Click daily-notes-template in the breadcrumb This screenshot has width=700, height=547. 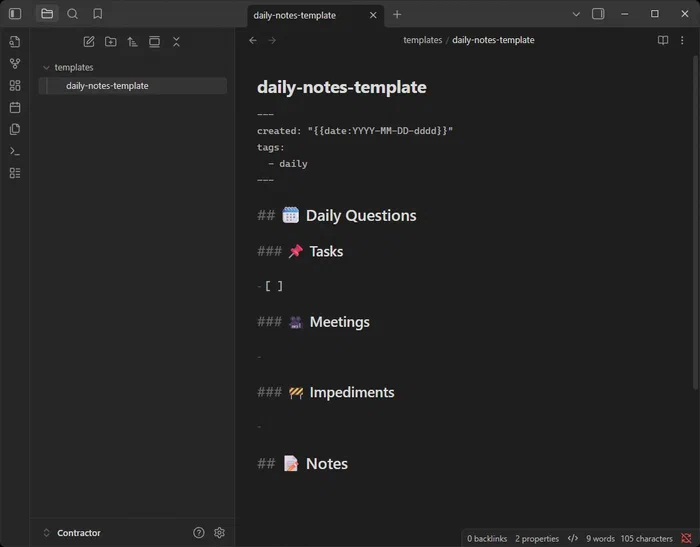pos(493,40)
